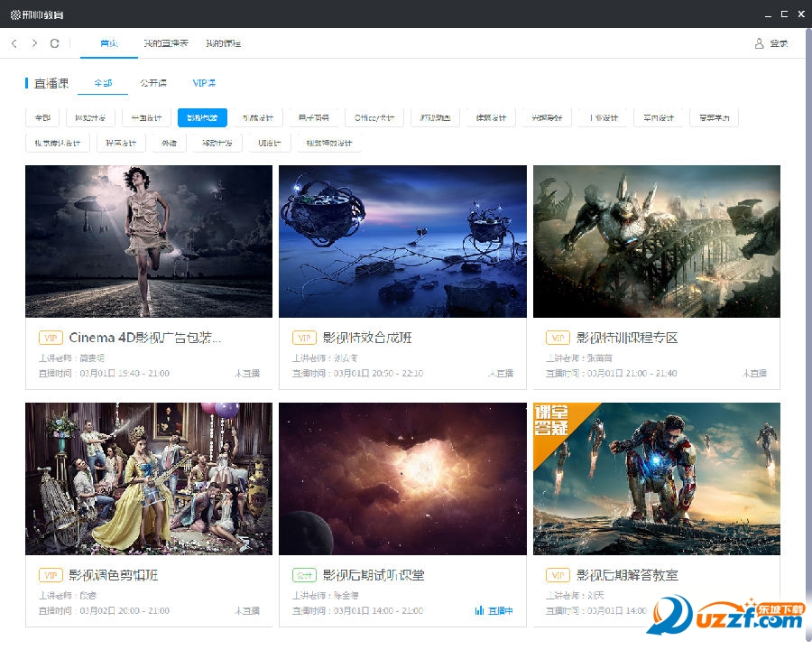Click the VIP badge on 影视后期解答教室
Viewport: 812px width, 650px height.
tap(558, 575)
